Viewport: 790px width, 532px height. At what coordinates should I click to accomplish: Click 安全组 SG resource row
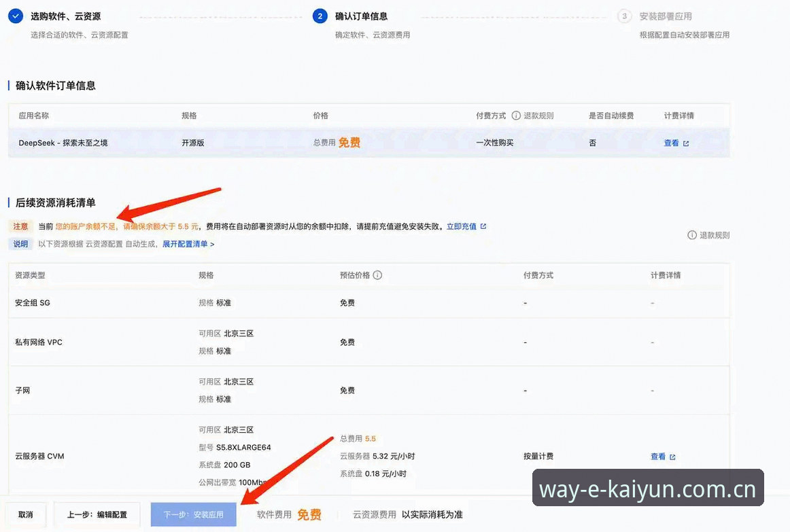[368, 303]
